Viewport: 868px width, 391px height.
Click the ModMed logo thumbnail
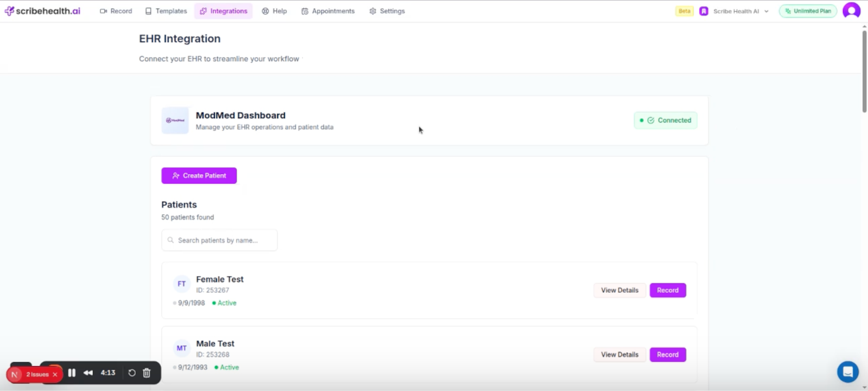tap(175, 120)
